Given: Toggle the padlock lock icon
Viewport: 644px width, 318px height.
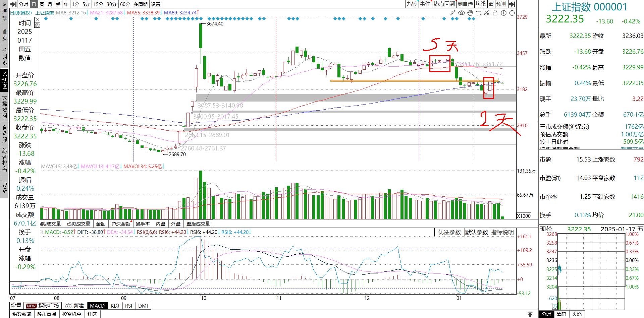Looking at the screenshot, I should point(495,13).
